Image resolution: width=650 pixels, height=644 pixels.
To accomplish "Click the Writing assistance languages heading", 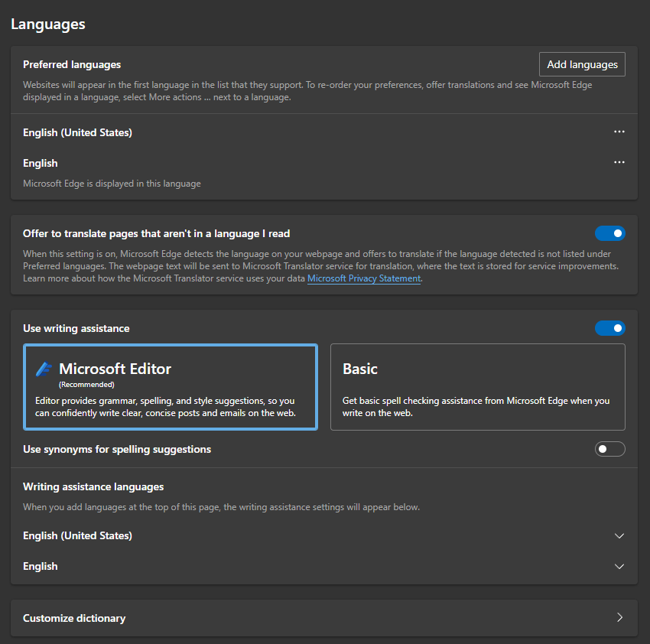I will coord(93,487).
